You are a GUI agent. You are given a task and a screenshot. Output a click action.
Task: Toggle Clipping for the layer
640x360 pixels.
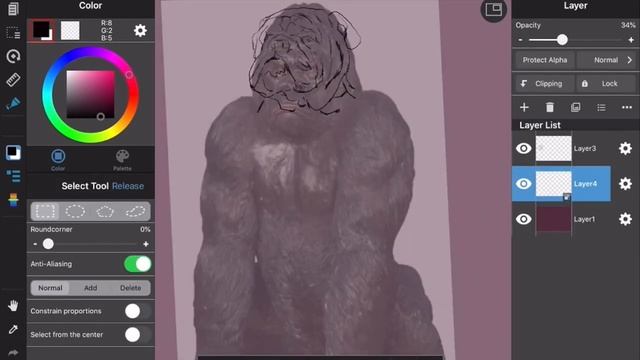point(544,84)
